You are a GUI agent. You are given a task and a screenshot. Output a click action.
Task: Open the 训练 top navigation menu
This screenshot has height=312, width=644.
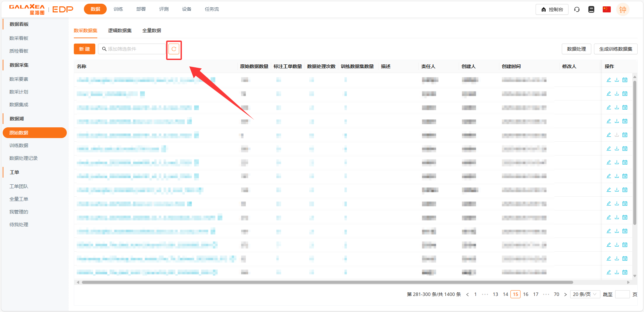point(118,9)
